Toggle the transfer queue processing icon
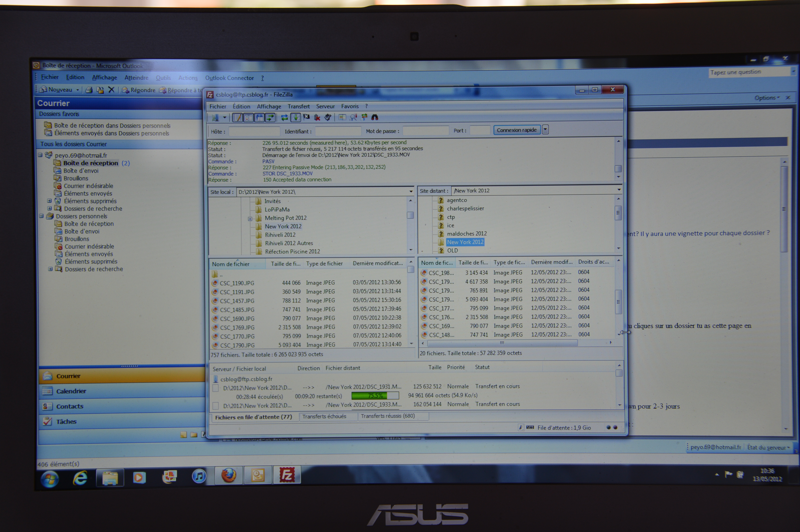Screen dimensions: 800x532 click(296, 118)
